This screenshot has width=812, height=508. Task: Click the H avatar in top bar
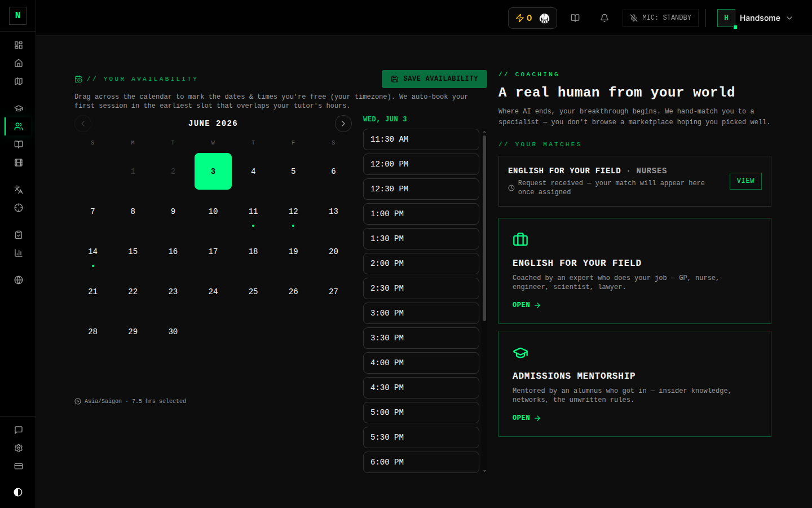click(x=726, y=18)
